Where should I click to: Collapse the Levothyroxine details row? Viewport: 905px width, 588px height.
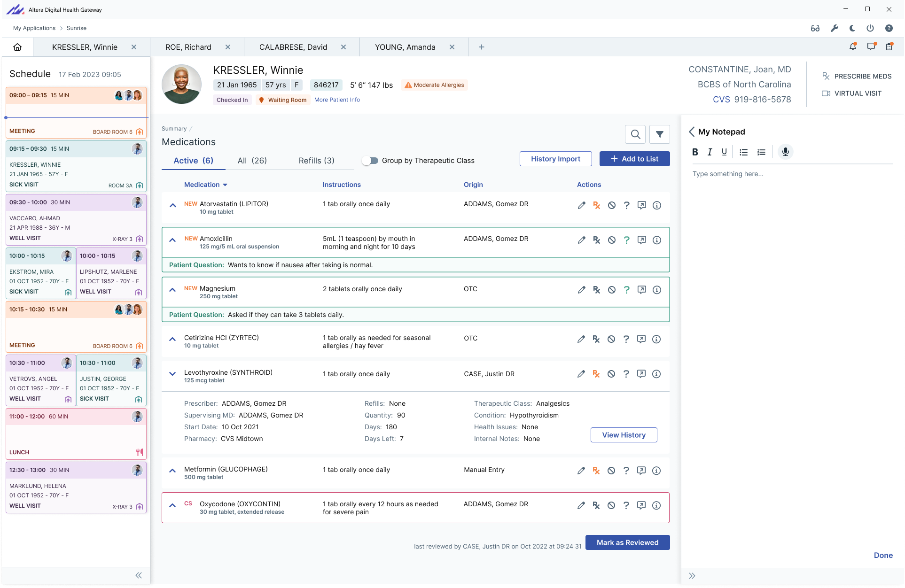(x=172, y=374)
